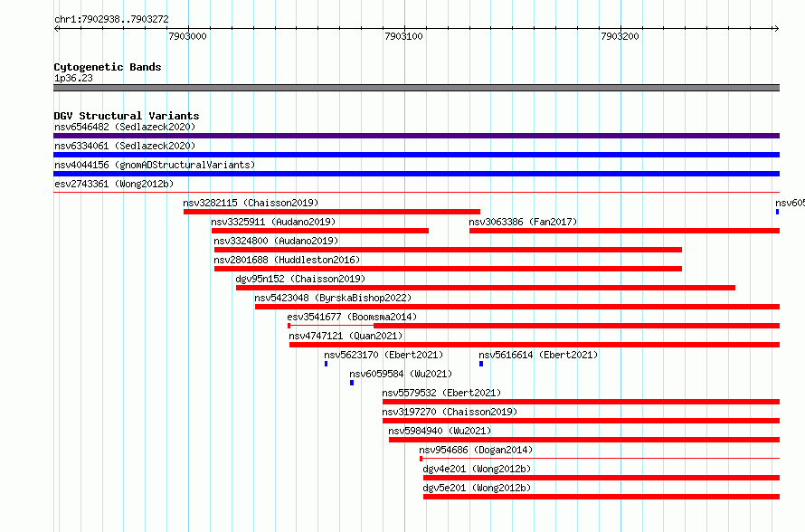This screenshot has height=532, width=805.
Task: Open the nsv3197270 (Chaisson2019) label
Action: [450, 412]
